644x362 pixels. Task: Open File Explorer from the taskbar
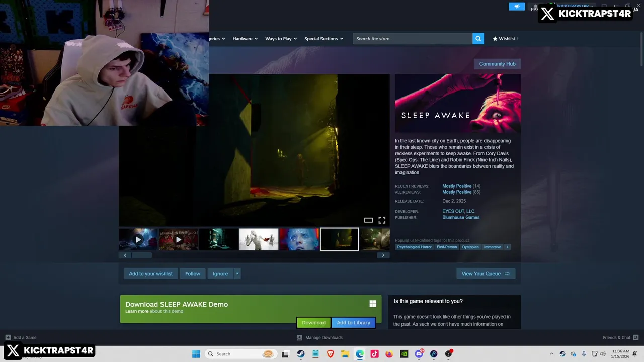click(x=345, y=354)
